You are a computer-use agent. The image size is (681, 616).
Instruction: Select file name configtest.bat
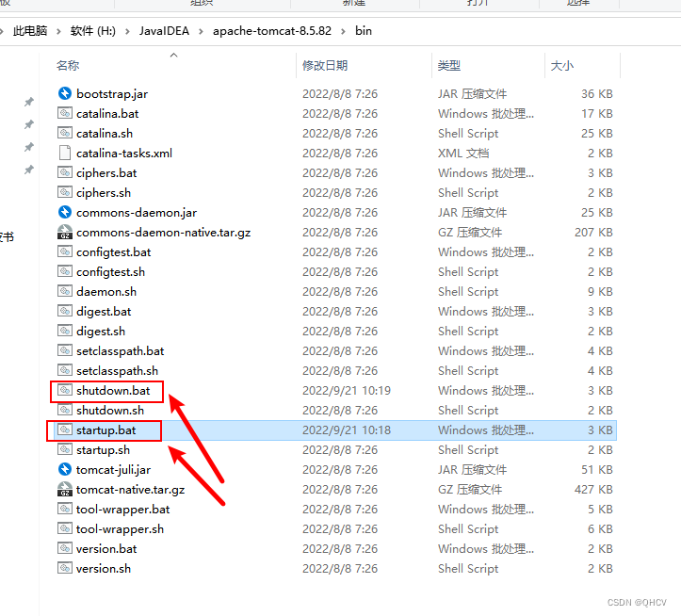(x=114, y=252)
